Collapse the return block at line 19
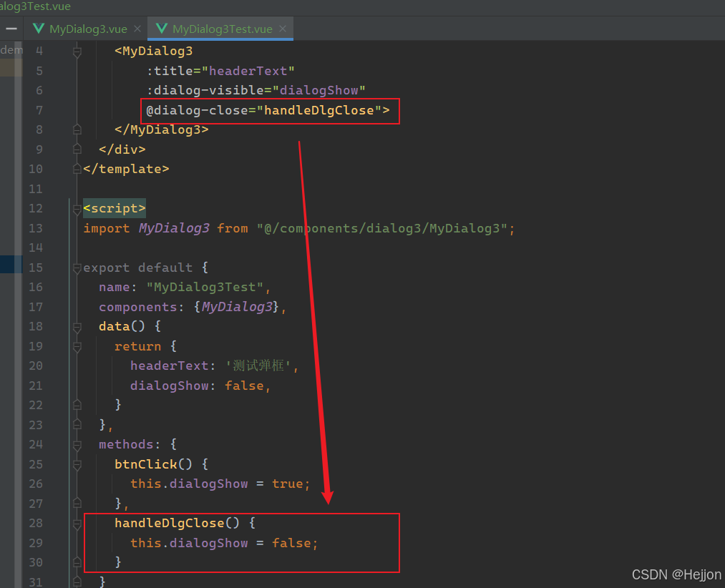 [x=77, y=347]
